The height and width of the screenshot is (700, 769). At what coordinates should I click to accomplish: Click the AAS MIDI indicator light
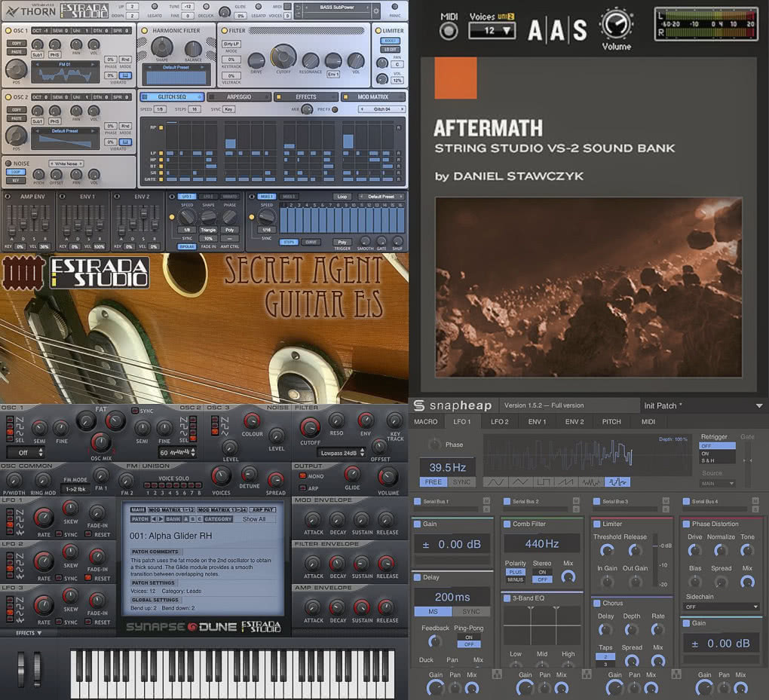[x=449, y=32]
